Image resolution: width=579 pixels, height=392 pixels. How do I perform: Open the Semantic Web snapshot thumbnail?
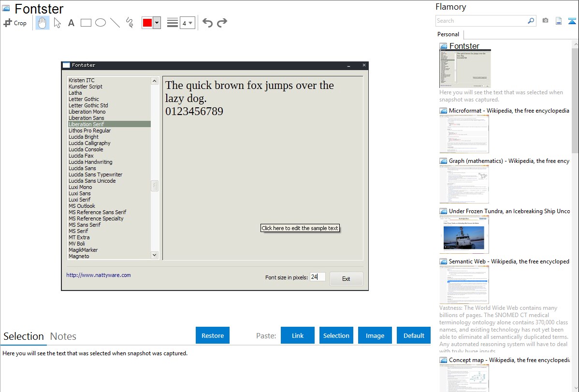[464, 285]
